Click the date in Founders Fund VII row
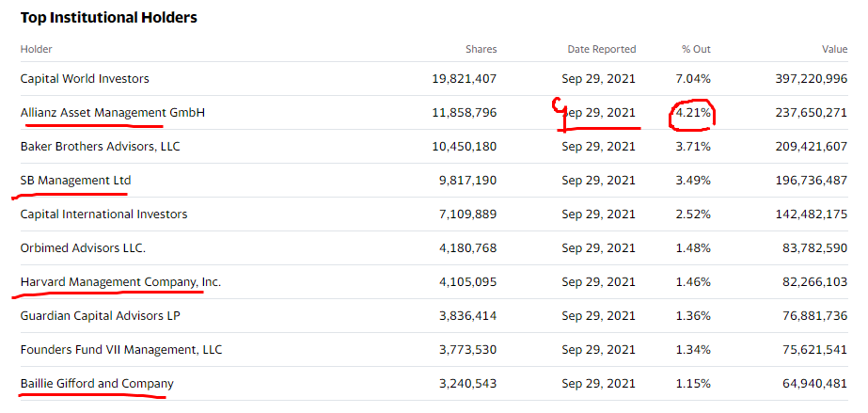Screen dimensions: 868x413 click(x=599, y=350)
